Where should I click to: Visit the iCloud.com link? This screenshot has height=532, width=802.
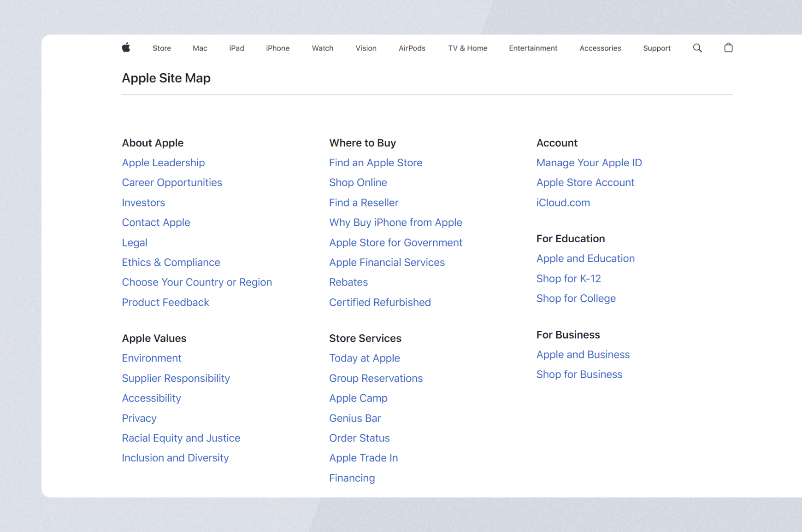[563, 203]
